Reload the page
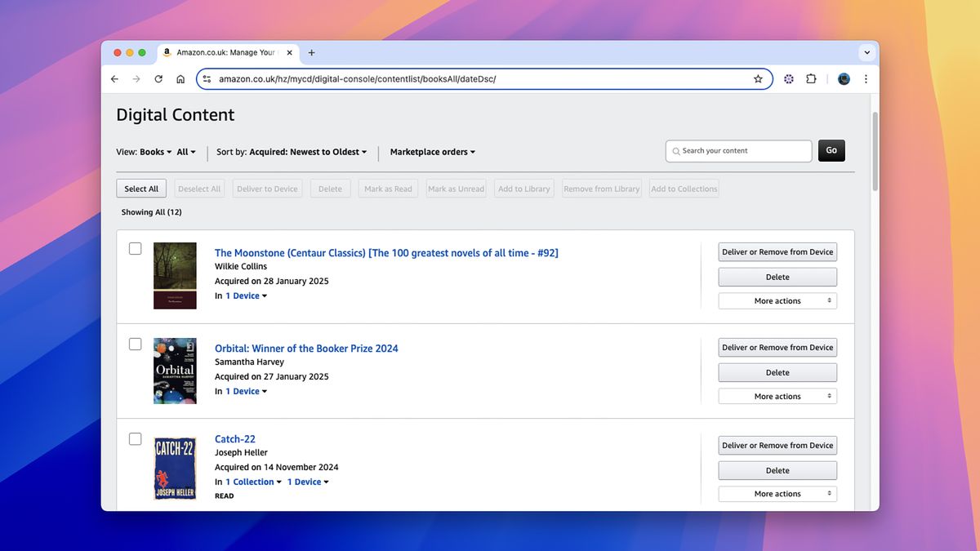Screen dimensions: 980x551 coord(158,78)
